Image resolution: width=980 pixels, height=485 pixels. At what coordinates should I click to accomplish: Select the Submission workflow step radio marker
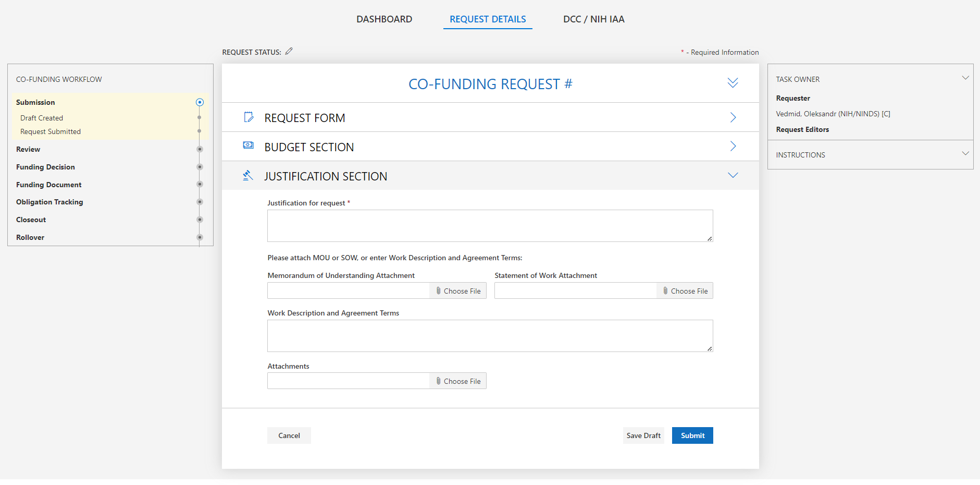tap(200, 102)
